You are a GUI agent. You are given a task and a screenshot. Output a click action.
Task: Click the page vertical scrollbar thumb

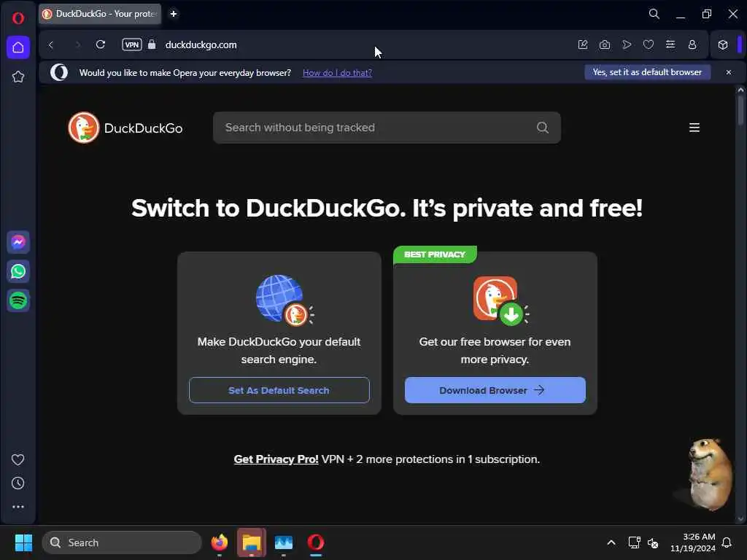point(740,110)
